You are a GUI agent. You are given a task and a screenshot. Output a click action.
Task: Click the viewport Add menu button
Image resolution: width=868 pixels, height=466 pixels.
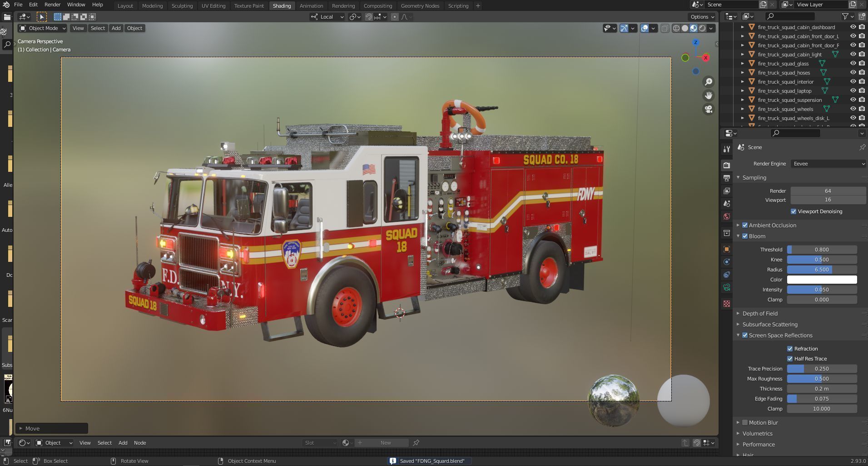116,28
